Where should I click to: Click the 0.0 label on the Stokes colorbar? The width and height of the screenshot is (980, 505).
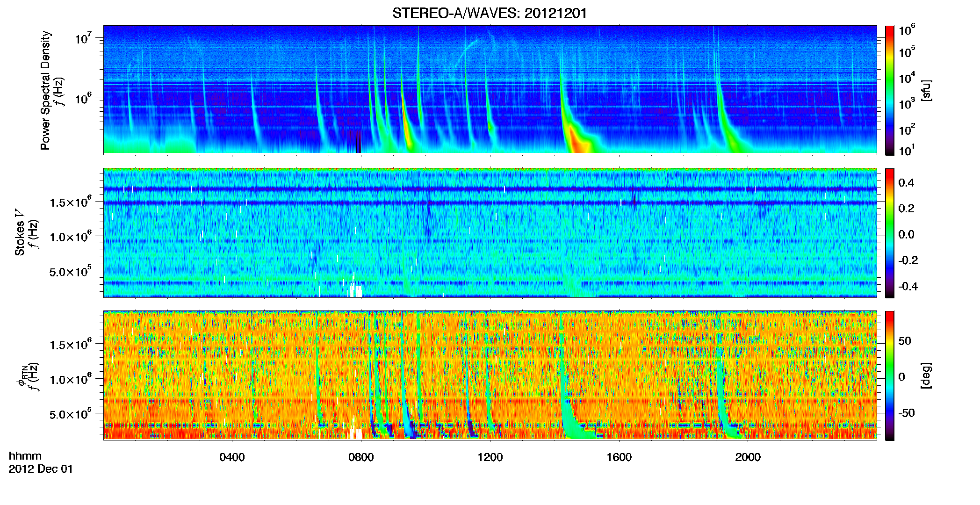coord(906,235)
